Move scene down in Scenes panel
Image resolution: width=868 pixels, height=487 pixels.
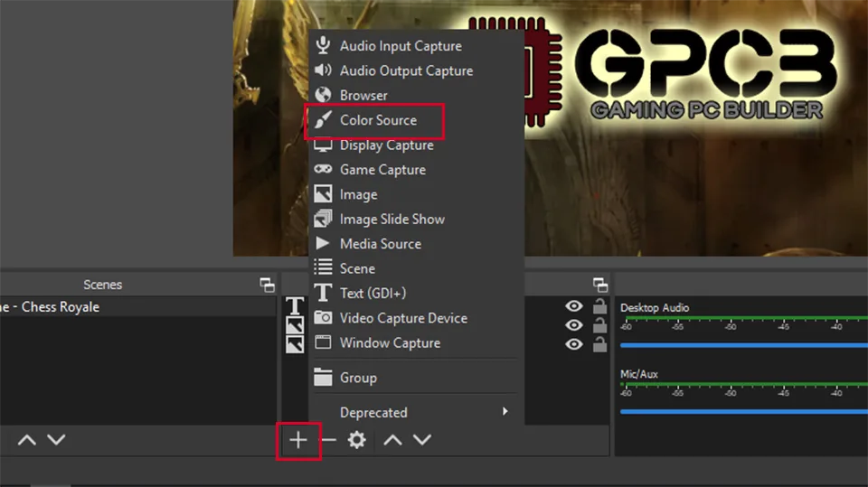56,440
